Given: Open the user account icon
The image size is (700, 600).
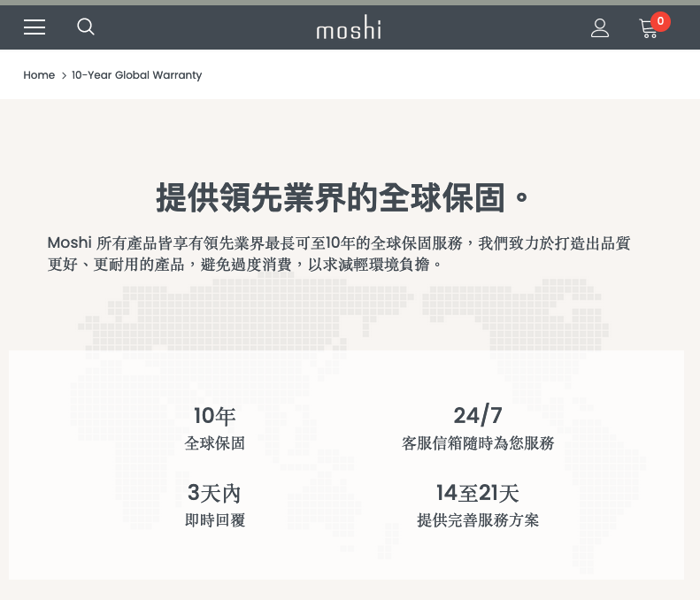Looking at the screenshot, I should (600, 28).
